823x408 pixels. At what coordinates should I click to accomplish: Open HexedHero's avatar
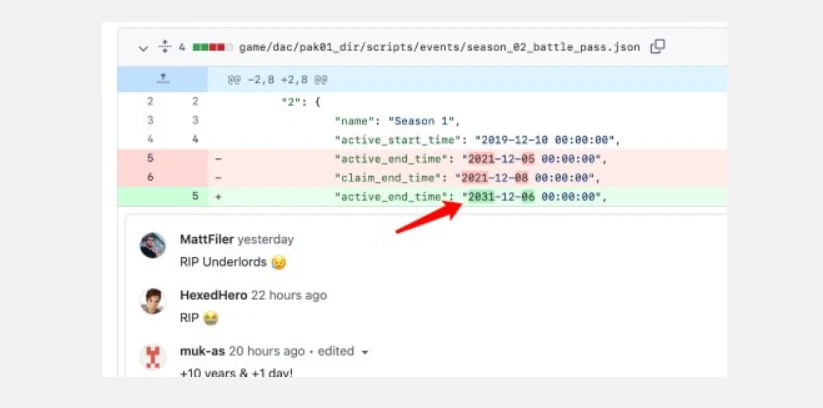pyautogui.click(x=153, y=301)
